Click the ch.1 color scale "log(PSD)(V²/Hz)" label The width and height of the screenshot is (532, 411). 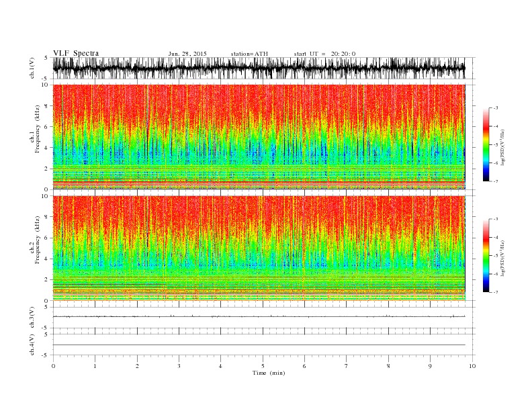[x=502, y=147]
